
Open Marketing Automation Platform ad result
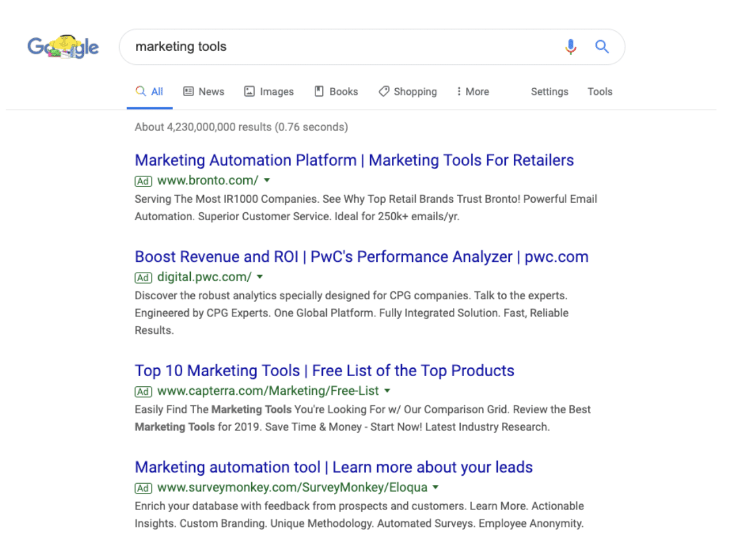tap(354, 160)
